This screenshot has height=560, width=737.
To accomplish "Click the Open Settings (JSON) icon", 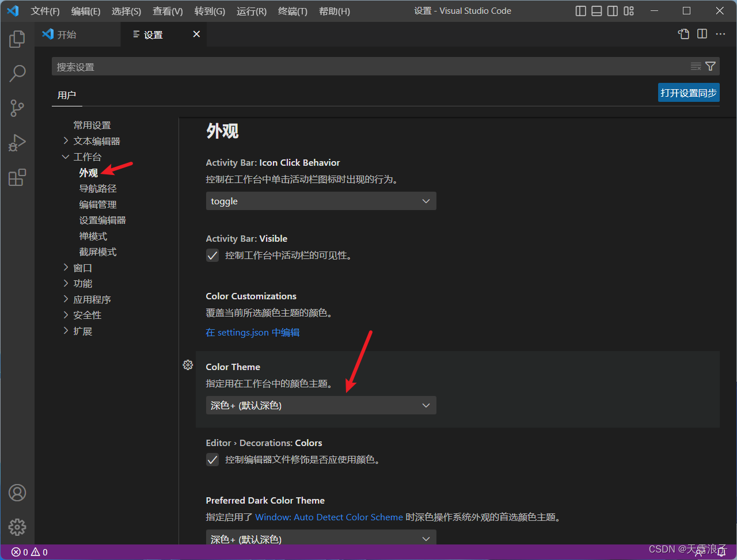I will coord(683,34).
